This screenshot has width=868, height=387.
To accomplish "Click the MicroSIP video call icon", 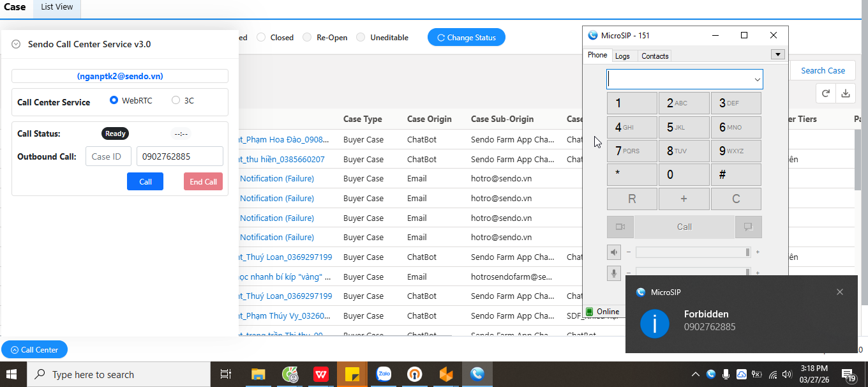I will click(x=620, y=227).
